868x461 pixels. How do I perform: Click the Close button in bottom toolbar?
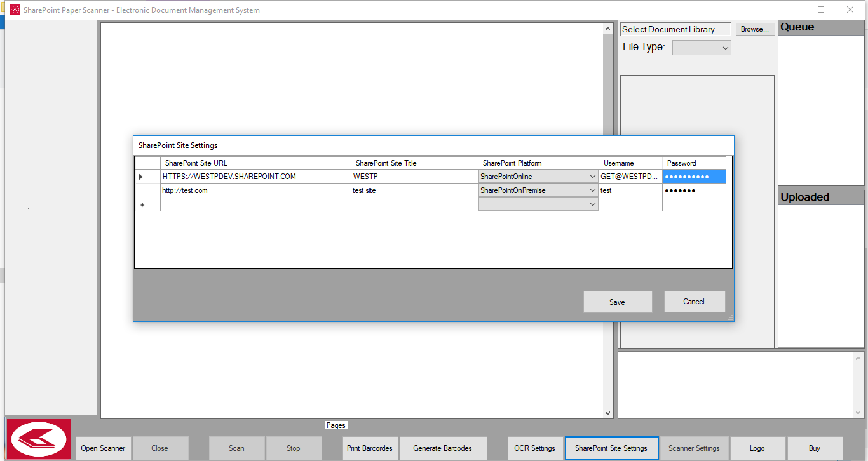[160, 448]
